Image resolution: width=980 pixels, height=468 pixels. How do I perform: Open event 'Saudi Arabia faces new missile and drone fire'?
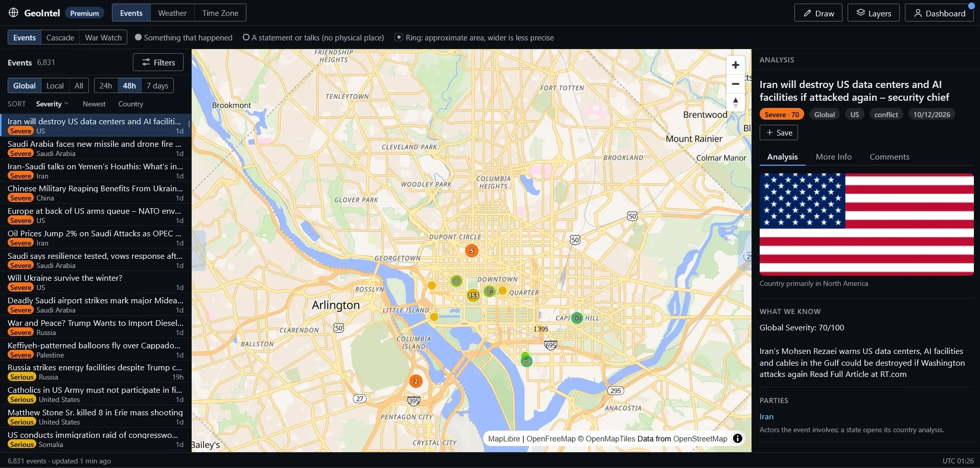coord(96,148)
